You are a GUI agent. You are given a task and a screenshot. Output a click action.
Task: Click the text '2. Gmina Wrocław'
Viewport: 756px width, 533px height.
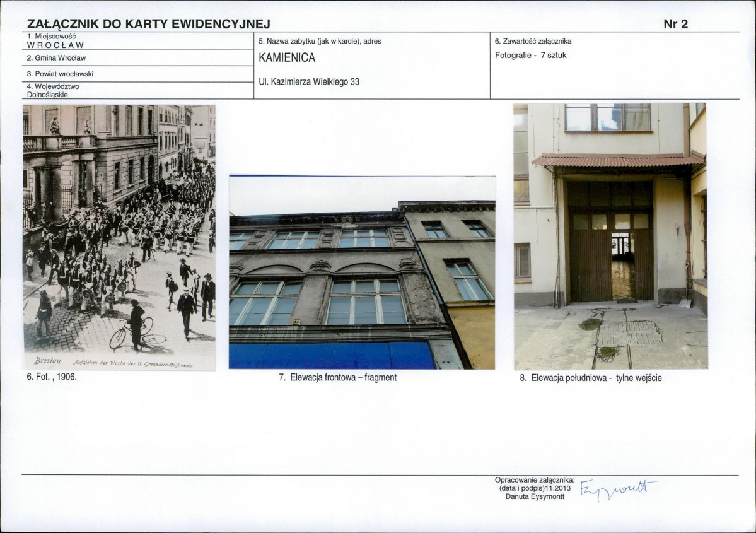click(56, 58)
